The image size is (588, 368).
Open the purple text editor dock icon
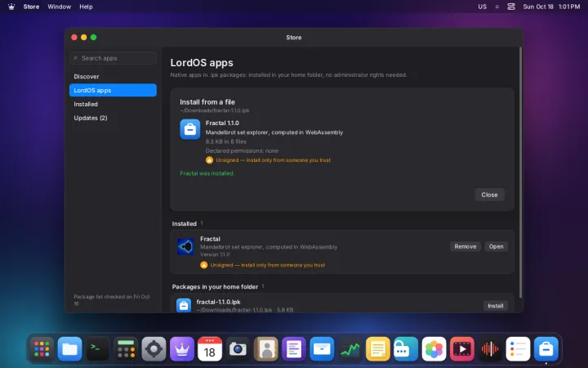point(294,349)
